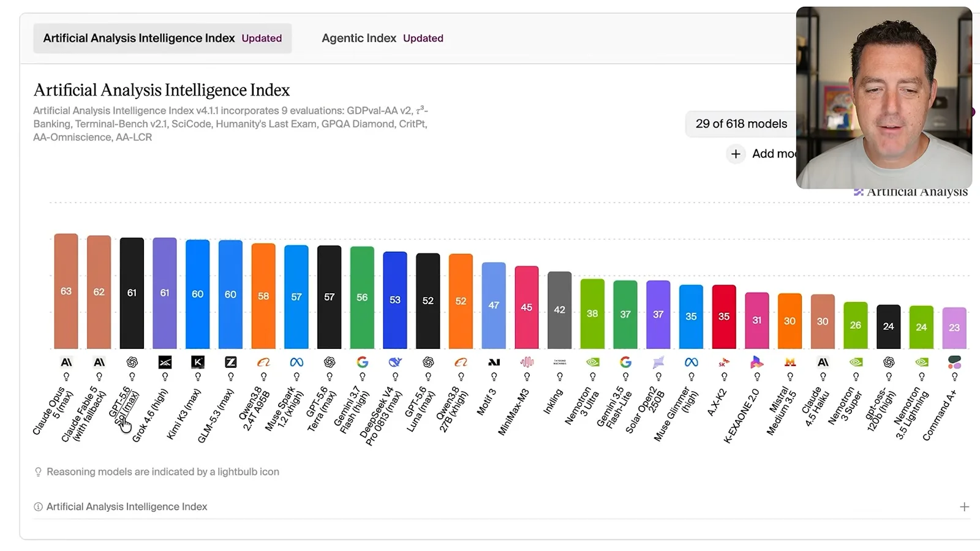Click the gray Inkling bar showing 42
Viewport: 980px width, 551px height.
coord(559,310)
